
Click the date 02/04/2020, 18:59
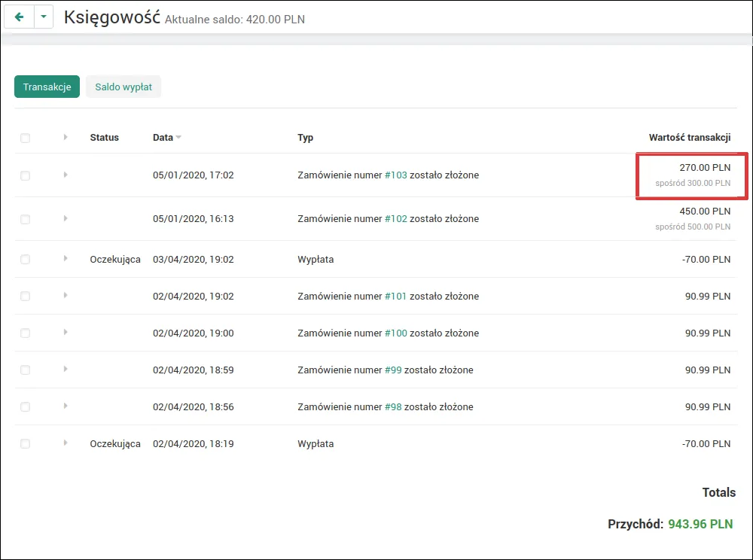(193, 370)
